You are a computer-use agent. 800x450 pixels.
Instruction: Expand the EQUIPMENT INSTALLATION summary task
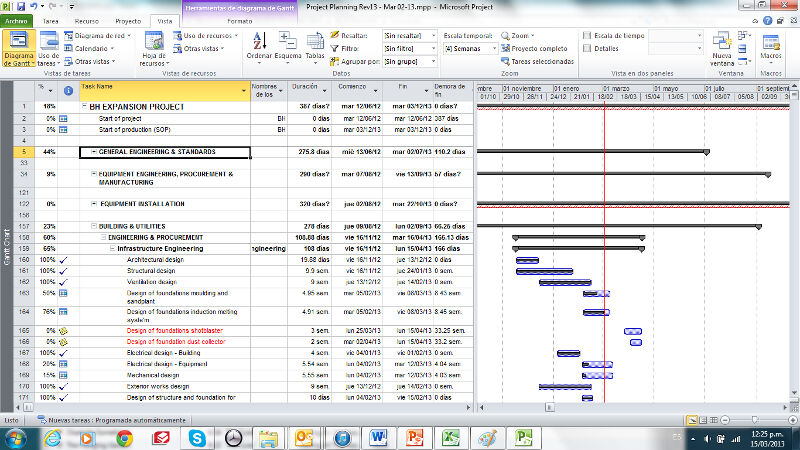click(93, 204)
